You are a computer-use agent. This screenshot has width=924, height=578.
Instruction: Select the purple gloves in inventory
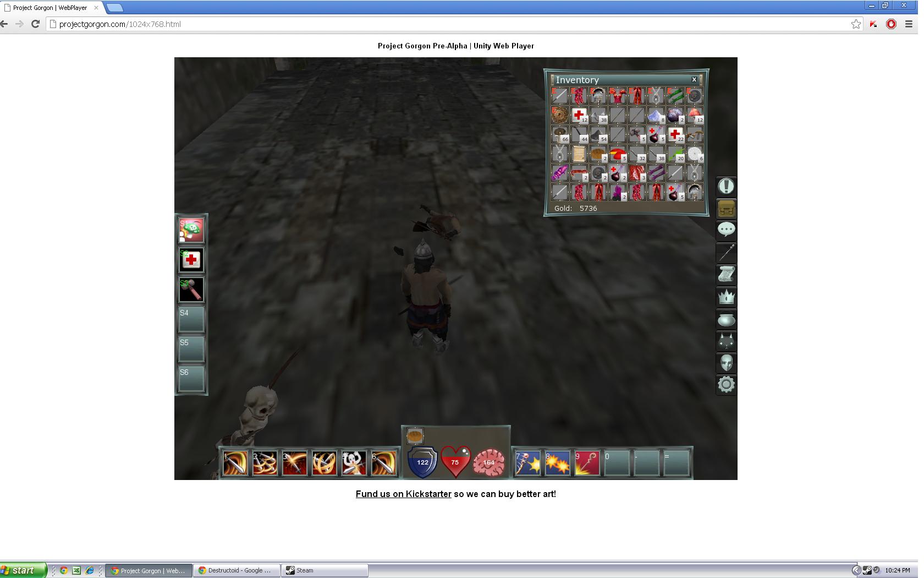pos(656,173)
